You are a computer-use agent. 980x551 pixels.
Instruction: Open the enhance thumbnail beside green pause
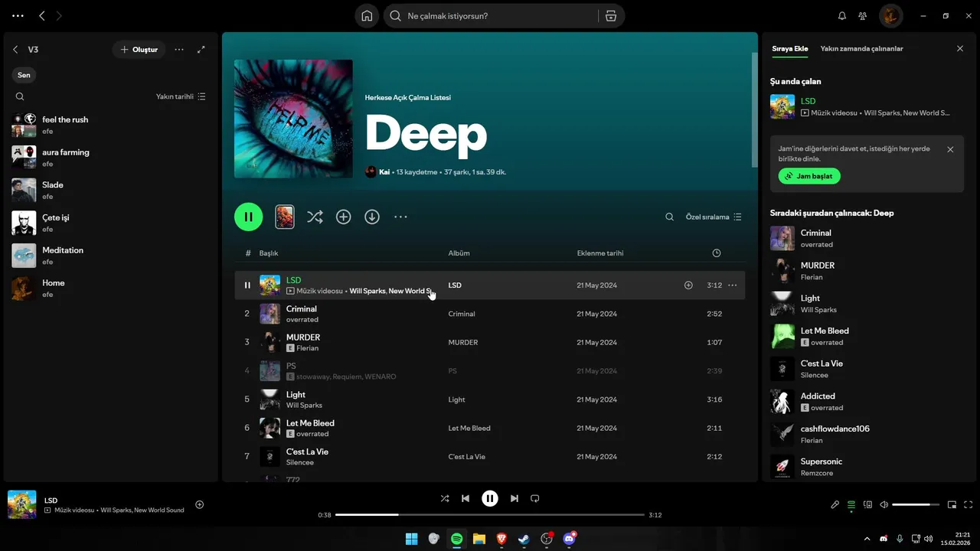tap(284, 217)
